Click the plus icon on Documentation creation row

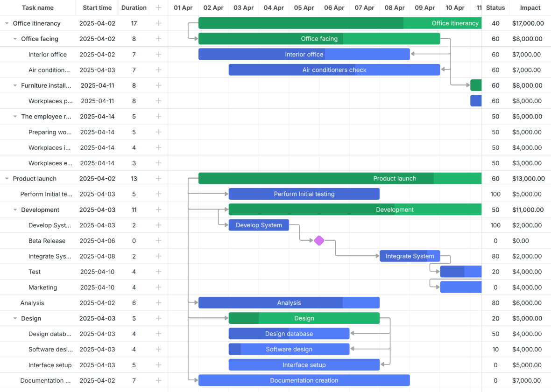click(158, 380)
